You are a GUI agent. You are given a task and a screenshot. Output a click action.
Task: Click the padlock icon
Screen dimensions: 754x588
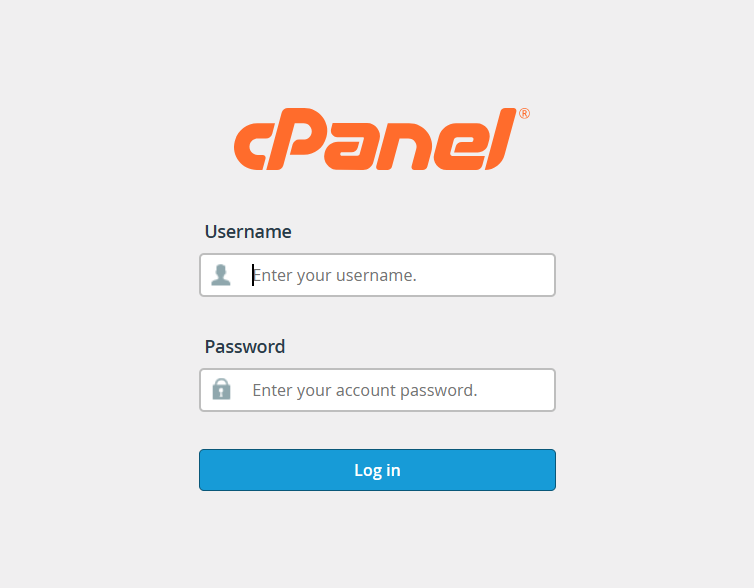[221, 390]
